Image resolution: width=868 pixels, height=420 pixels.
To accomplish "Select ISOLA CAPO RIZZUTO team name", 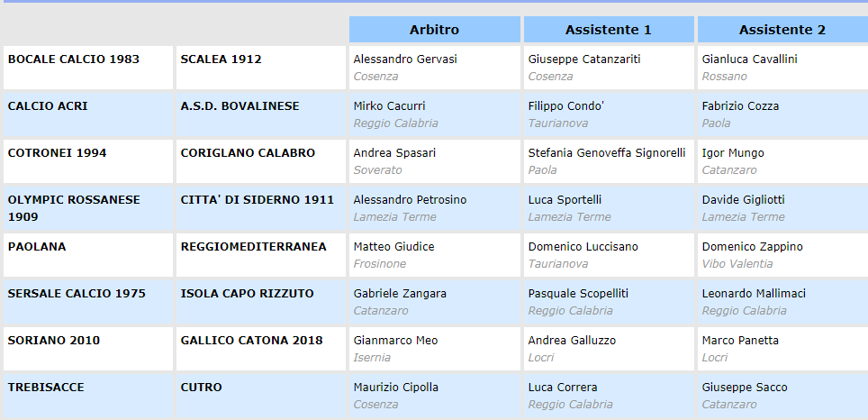I will (x=248, y=294).
